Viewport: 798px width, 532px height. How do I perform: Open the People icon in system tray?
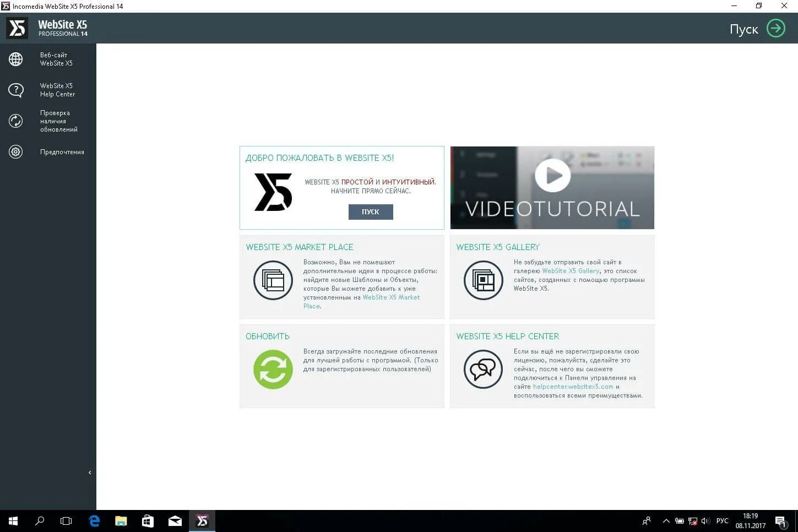tap(647, 521)
